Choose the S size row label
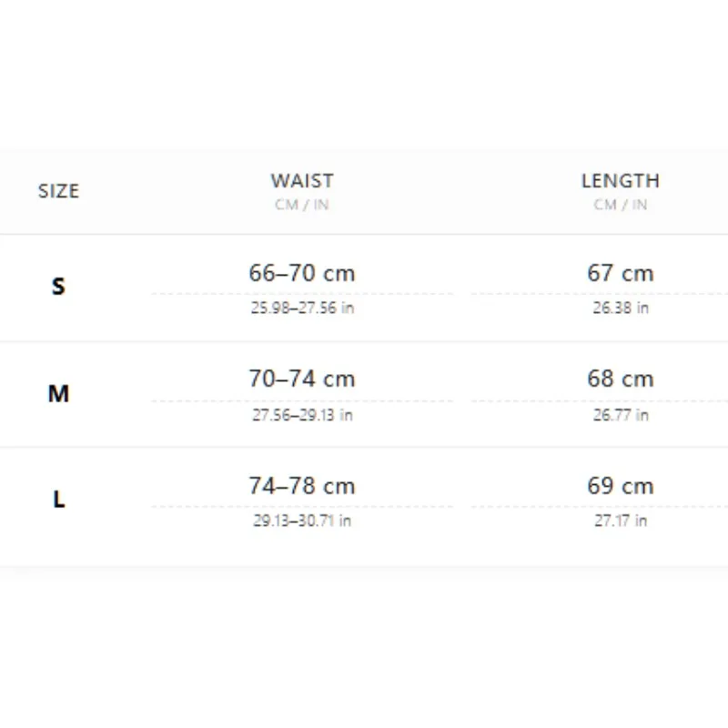Screen dimensions: 728x728 click(58, 287)
